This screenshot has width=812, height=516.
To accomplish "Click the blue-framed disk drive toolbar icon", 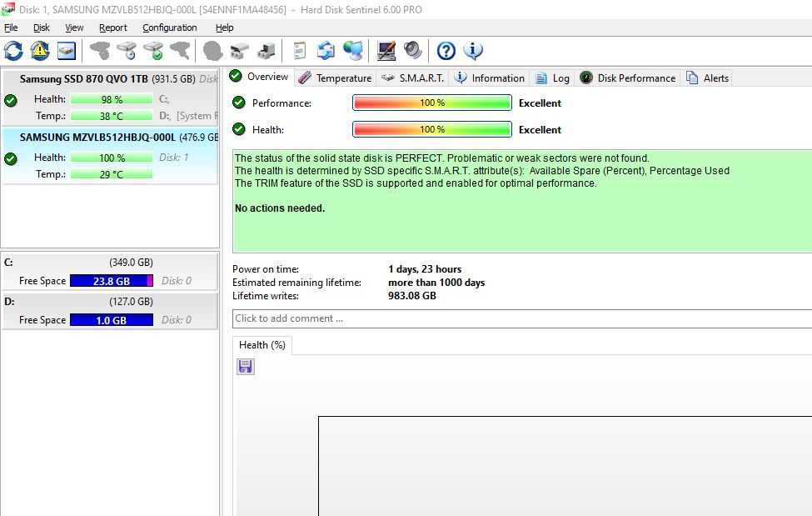I will point(67,51).
